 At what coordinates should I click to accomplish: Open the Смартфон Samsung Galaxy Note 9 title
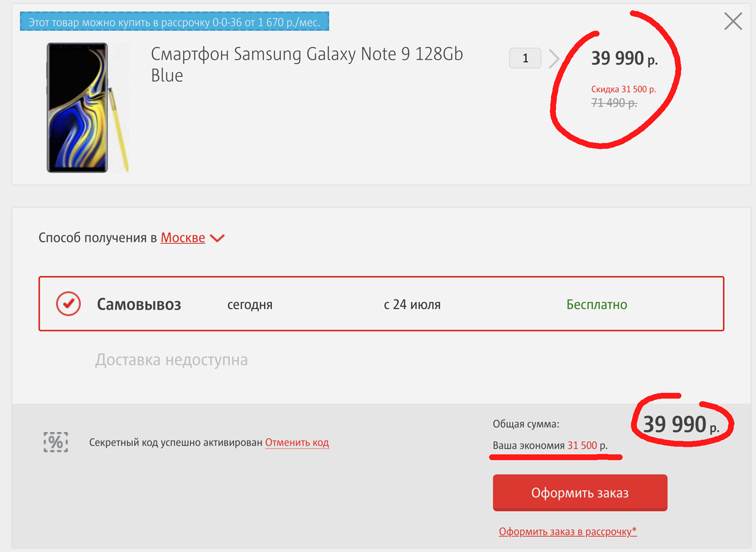tap(307, 64)
